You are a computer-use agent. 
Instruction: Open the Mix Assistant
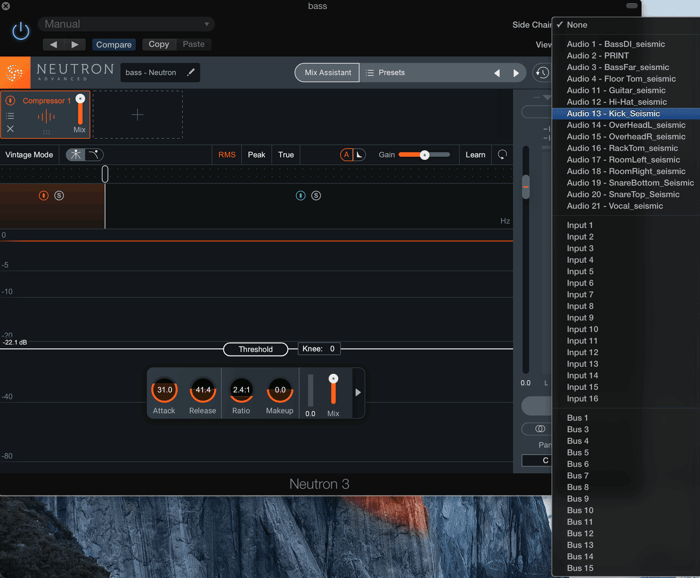pos(327,72)
